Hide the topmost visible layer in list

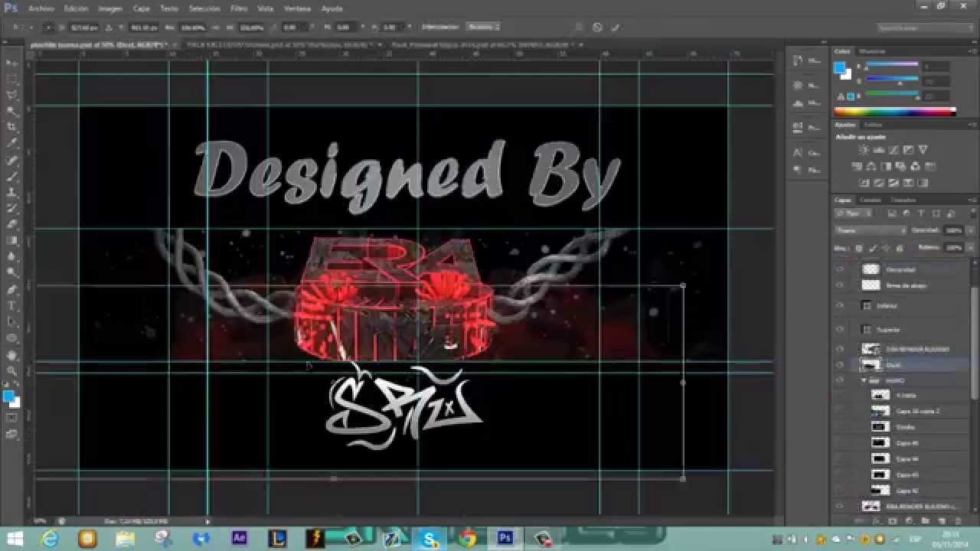[840, 269]
